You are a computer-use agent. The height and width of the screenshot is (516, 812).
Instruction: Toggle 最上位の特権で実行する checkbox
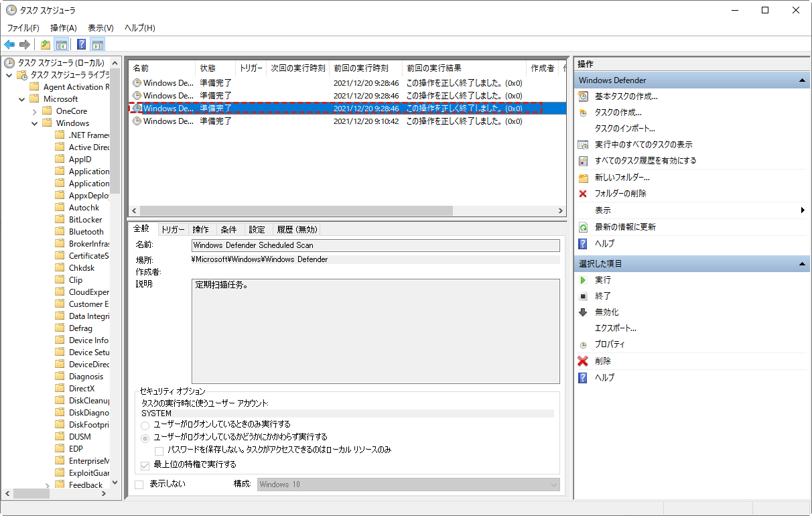(x=145, y=465)
